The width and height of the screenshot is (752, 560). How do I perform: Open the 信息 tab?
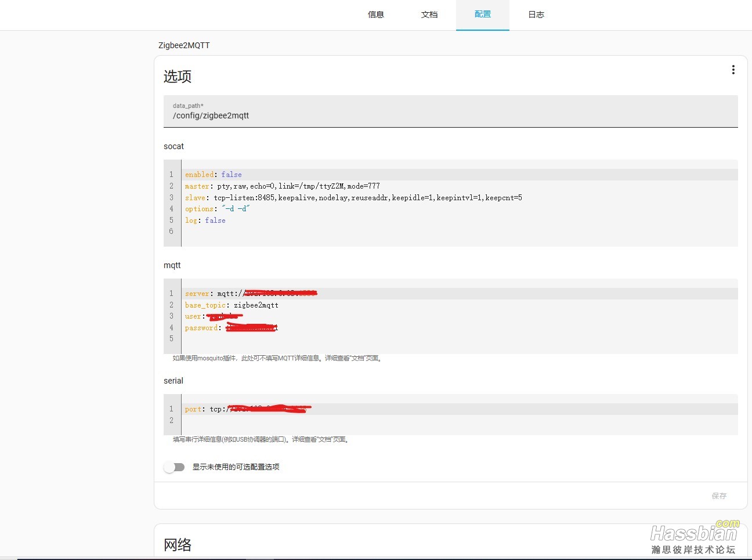[x=376, y=15]
